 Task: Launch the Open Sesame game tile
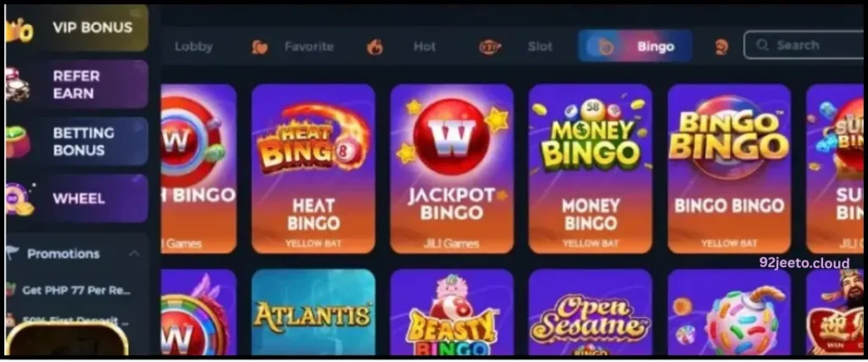pyautogui.click(x=590, y=312)
